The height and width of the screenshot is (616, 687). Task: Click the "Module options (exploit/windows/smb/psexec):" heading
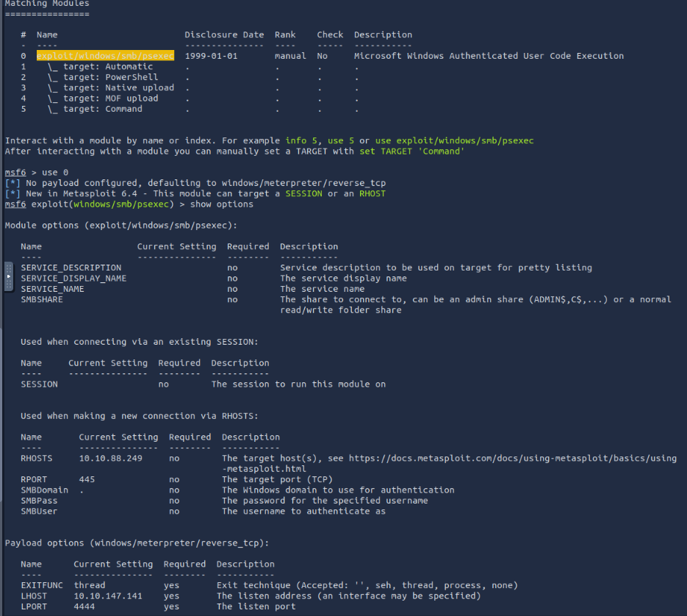121,226
